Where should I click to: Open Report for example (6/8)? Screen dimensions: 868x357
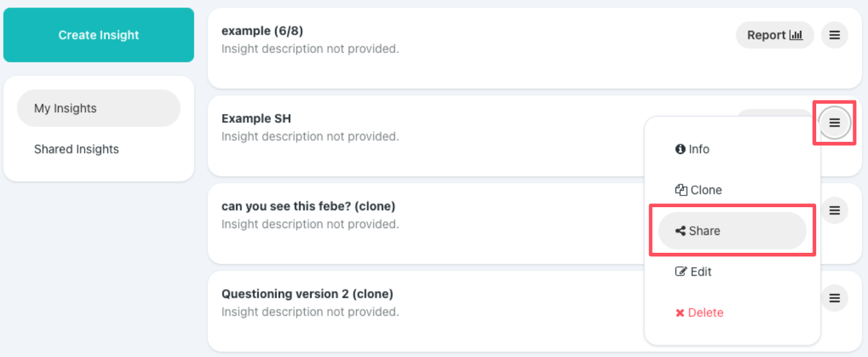[775, 35]
